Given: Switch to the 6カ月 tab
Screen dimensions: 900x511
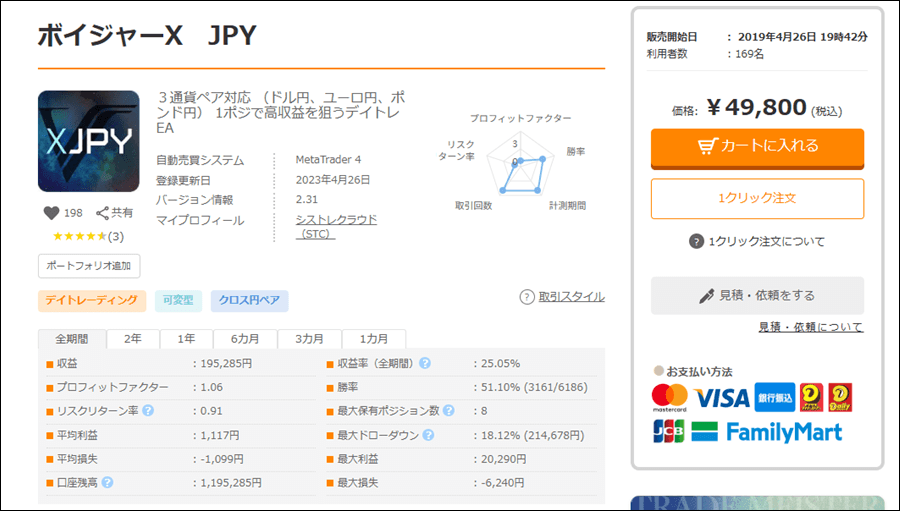Looking at the screenshot, I should pos(245,338).
